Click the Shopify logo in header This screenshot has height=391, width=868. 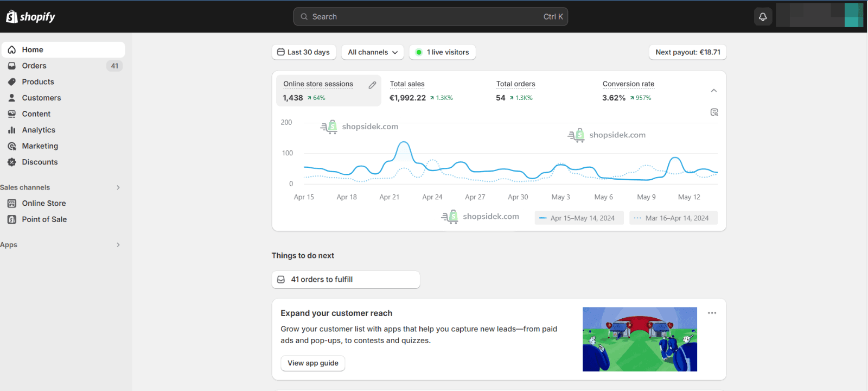click(31, 17)
